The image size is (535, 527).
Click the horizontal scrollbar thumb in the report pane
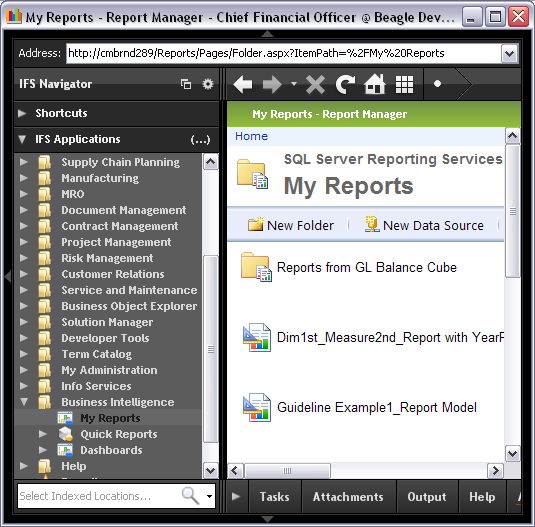click(287, 471)
